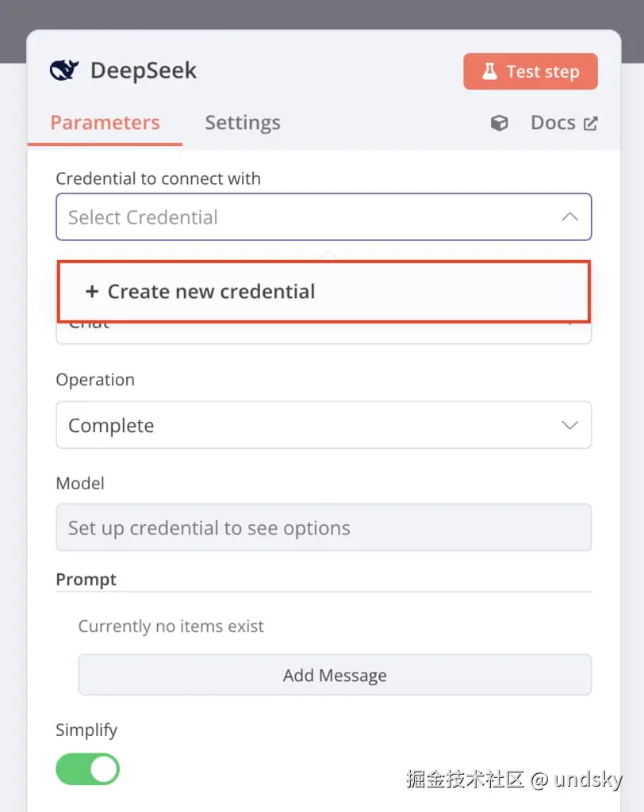This screenshot has height=812, width=644.
Task: Click the Select Credential dropdown field
Action: coord(301,216)
